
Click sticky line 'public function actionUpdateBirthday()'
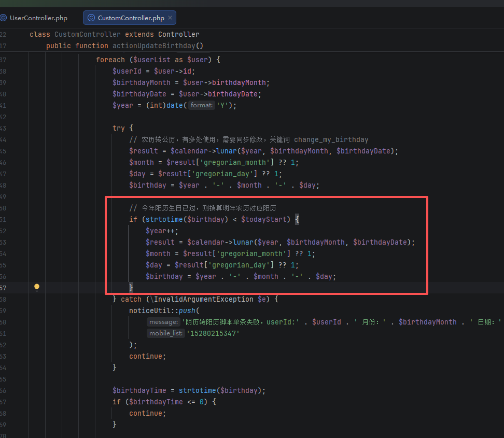pyautogui.click(x=125, y=46)
